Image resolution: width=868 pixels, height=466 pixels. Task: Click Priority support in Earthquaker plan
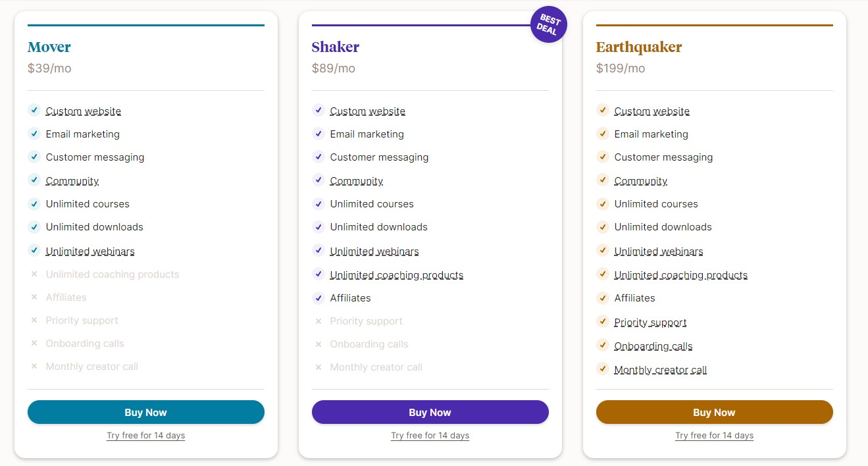coord(650,323)
